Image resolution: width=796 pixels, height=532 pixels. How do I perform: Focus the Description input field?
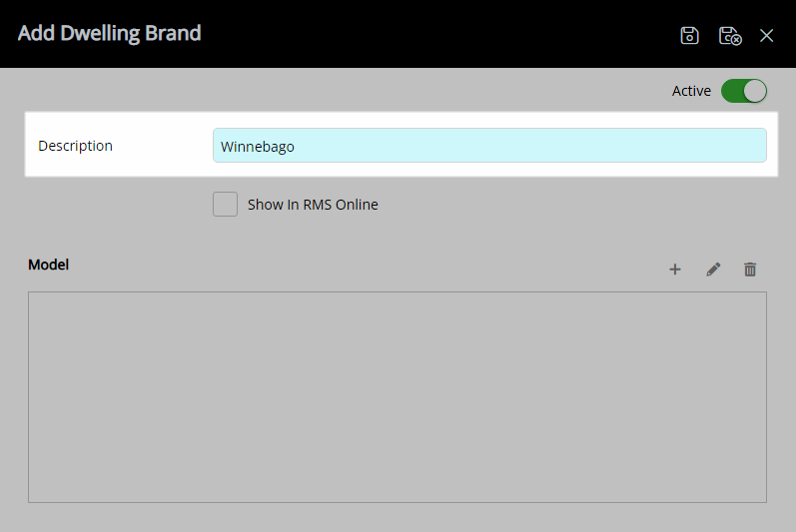point(489,146)
